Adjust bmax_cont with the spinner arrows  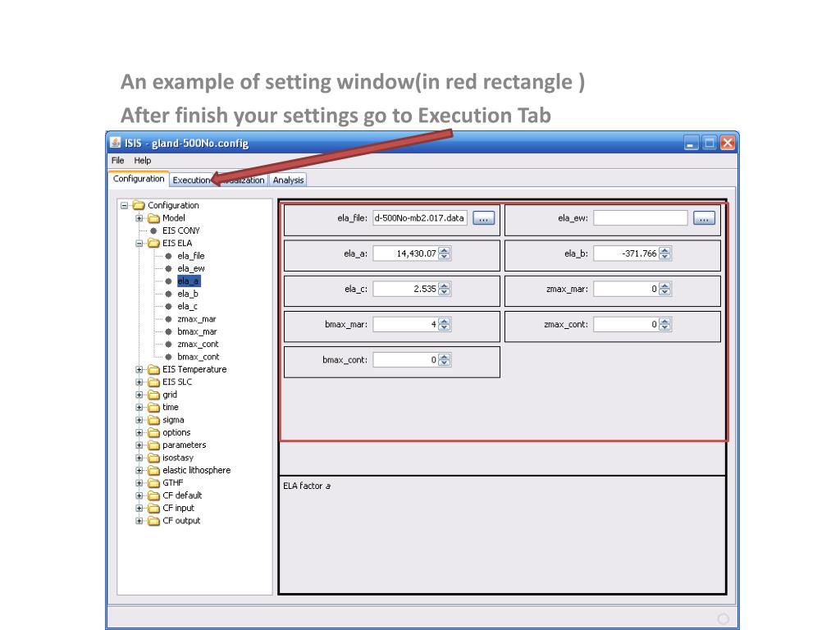pyautogui.click(x=444, y=359)
